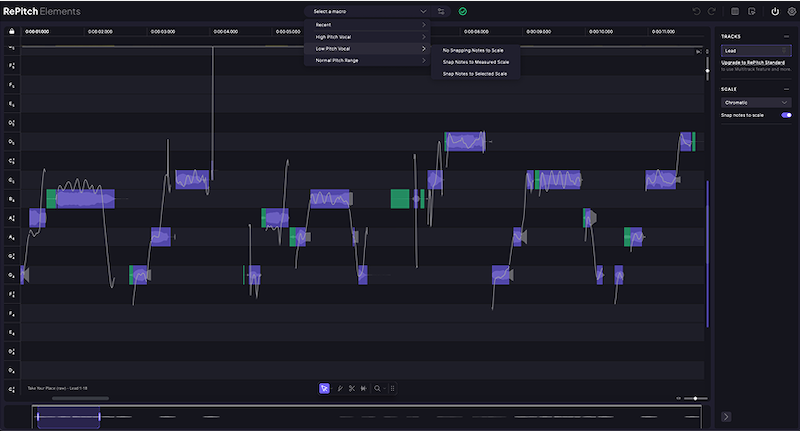Toggle the lock icon above piano keys
The image size is (800, 431).
(11, 31)
